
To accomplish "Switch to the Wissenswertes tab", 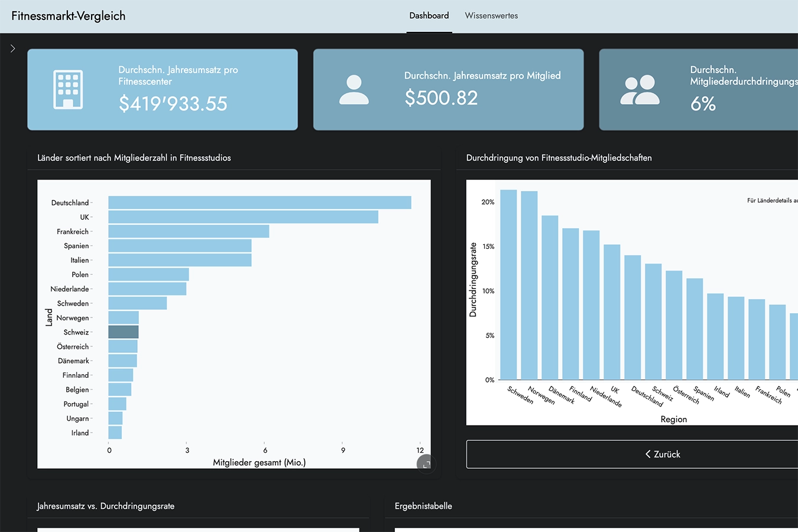I will pos(491,16).
